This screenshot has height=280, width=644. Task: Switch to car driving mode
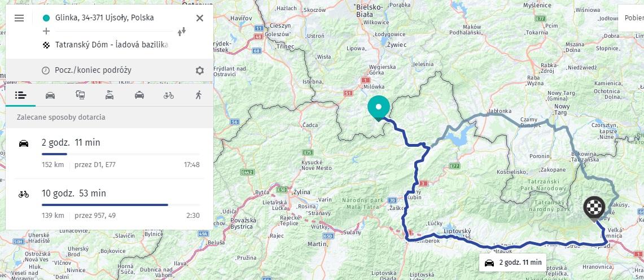pyautogui.click(x=50, y=95)
